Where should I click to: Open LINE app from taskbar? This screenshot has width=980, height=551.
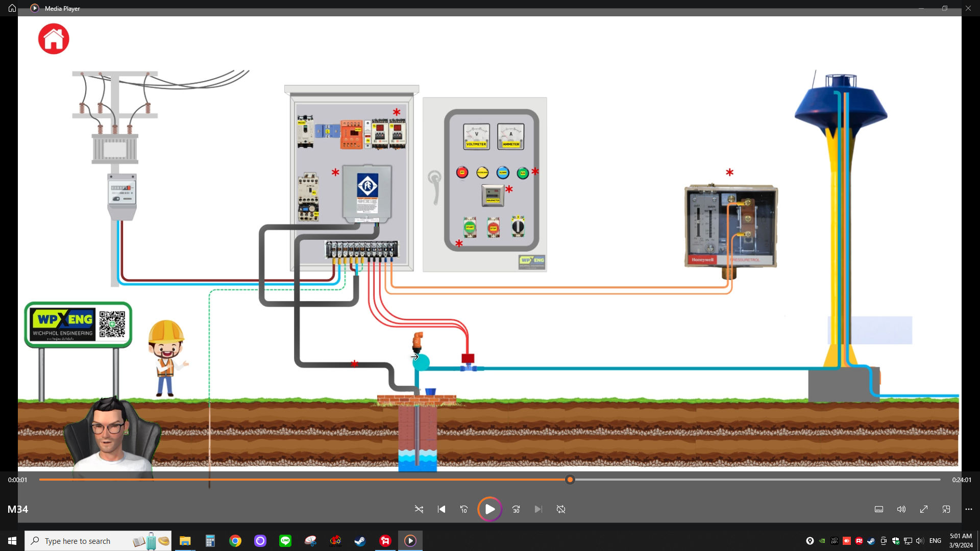click(285, 541)
